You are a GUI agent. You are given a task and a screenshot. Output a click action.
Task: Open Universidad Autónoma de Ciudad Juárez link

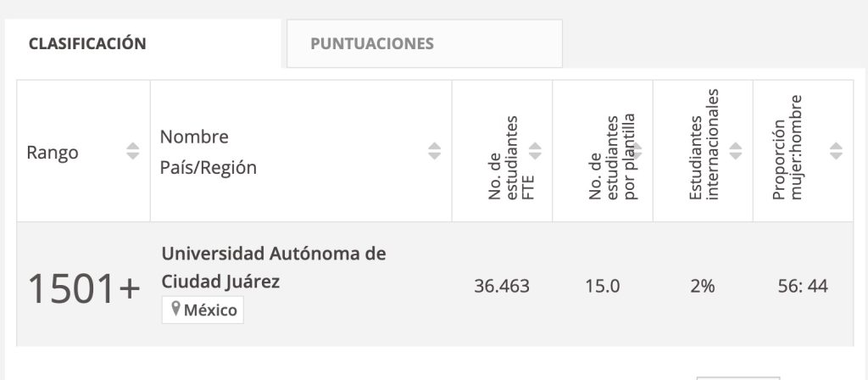(x=274, y=268)
